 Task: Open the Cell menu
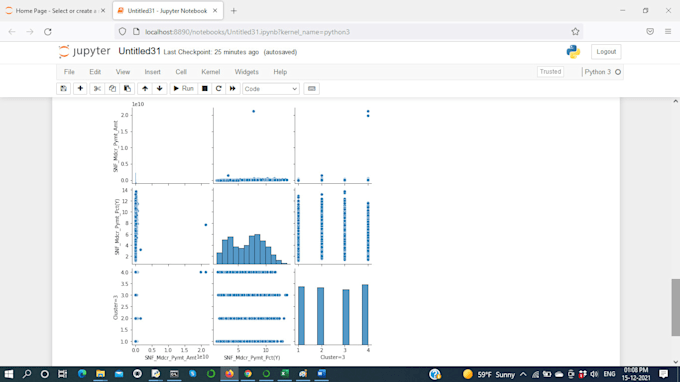tap(181, 72)
